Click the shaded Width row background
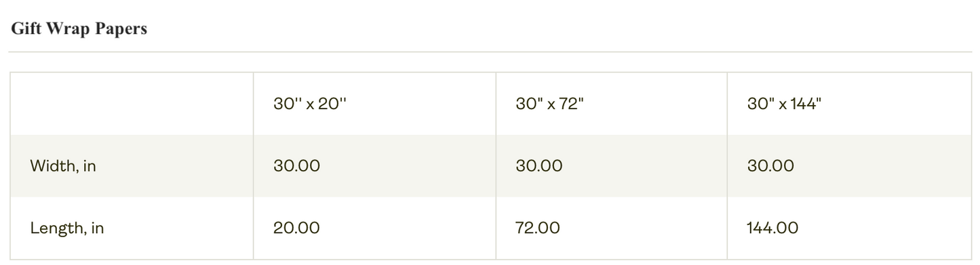The height and width of the screenshot is (265, 980). pos(490,166)
